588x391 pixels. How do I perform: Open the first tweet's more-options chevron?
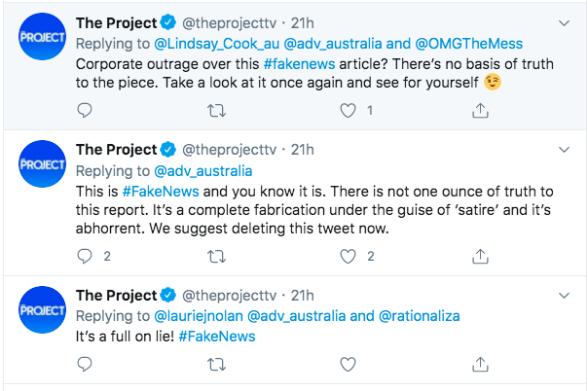pos(564,23)
